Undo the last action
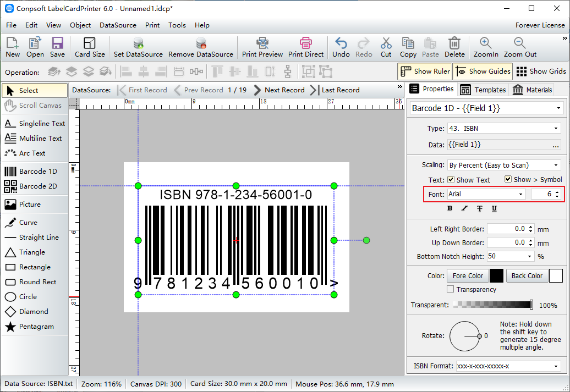570x392 pixels. coord(341,47)
